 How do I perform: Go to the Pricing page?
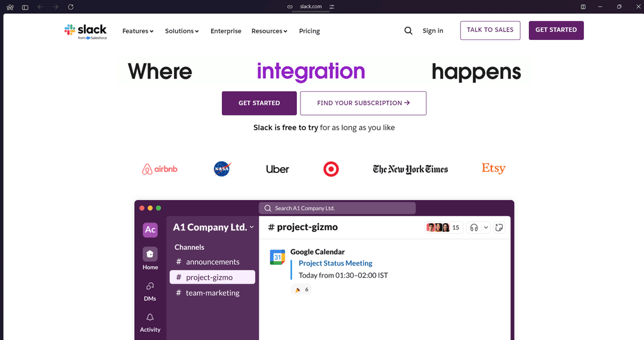[309, 31]
